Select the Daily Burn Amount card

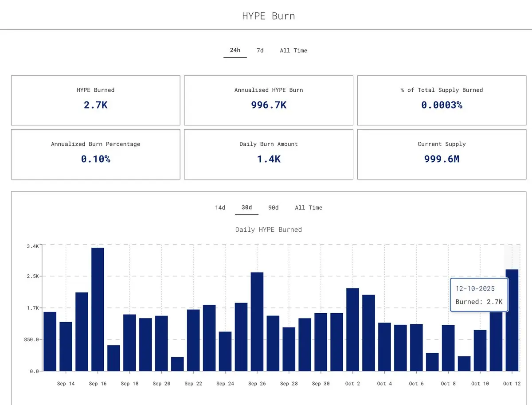pos(269,154)
